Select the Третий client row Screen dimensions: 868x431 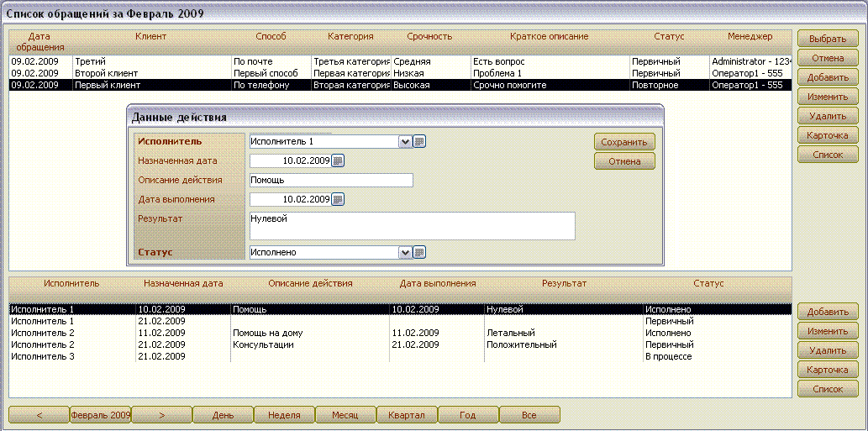(401, 61)
